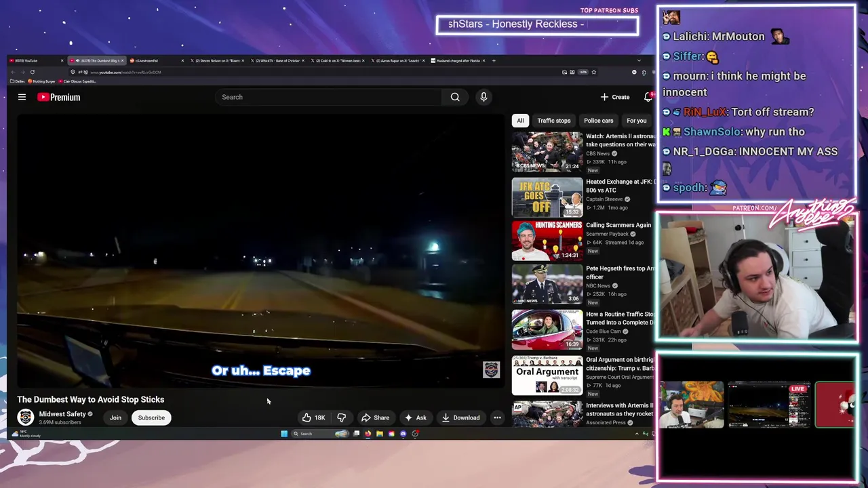Open the Windows Start menu
Screen dimensions: 868x488
(x=284, y=434)
